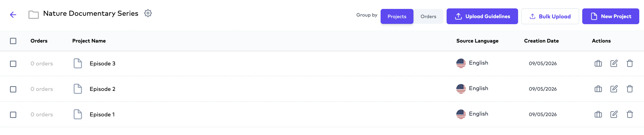Open orders briefcase icon for Episode 3

click(x=598, y=64)
